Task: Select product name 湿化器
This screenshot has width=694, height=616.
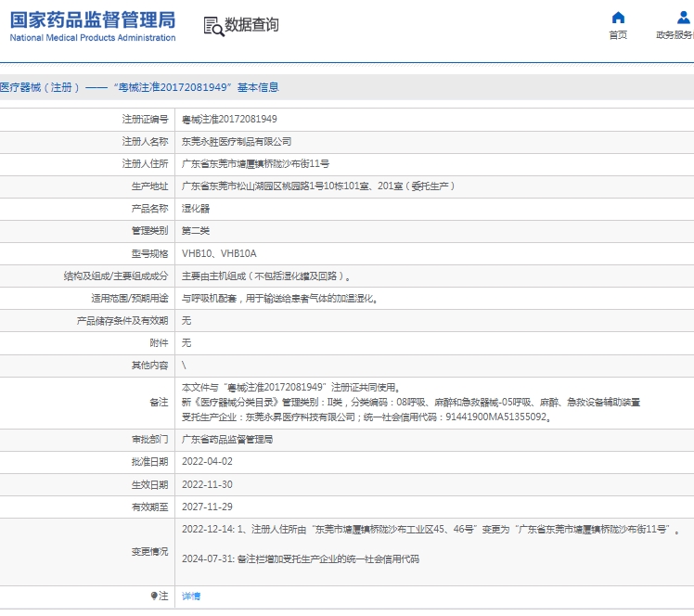Action: [x=196, y=209]
